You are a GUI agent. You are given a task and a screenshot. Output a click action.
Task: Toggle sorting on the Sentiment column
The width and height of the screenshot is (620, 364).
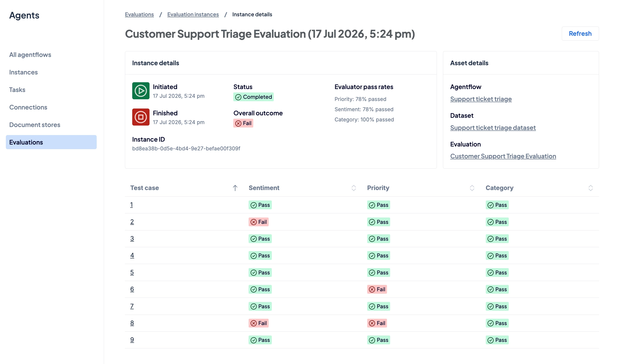pyautogui.click(x=354, y=188)
